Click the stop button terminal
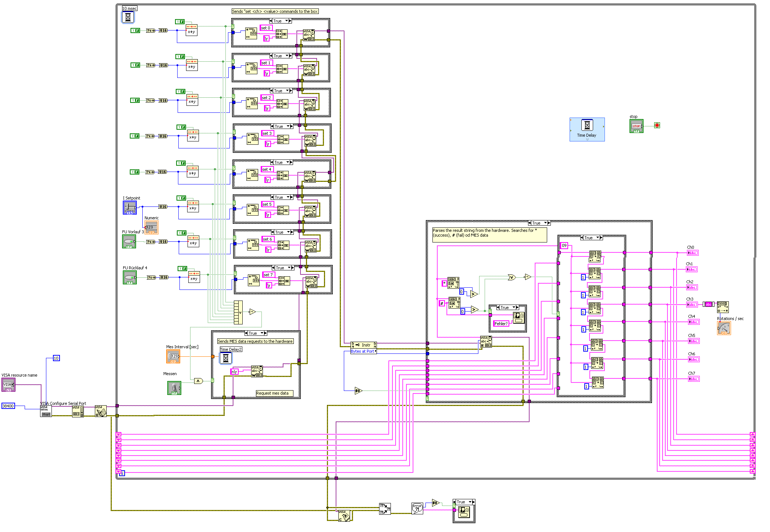The height and width of the screenshot is (532, 770). pos(636,126)
